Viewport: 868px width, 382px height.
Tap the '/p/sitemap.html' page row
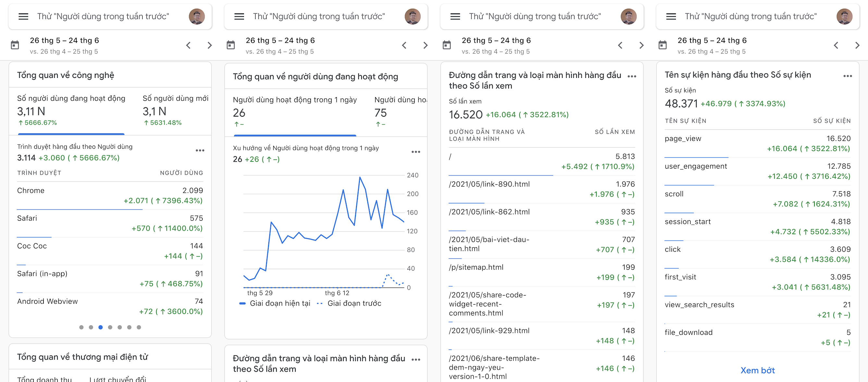542,272
